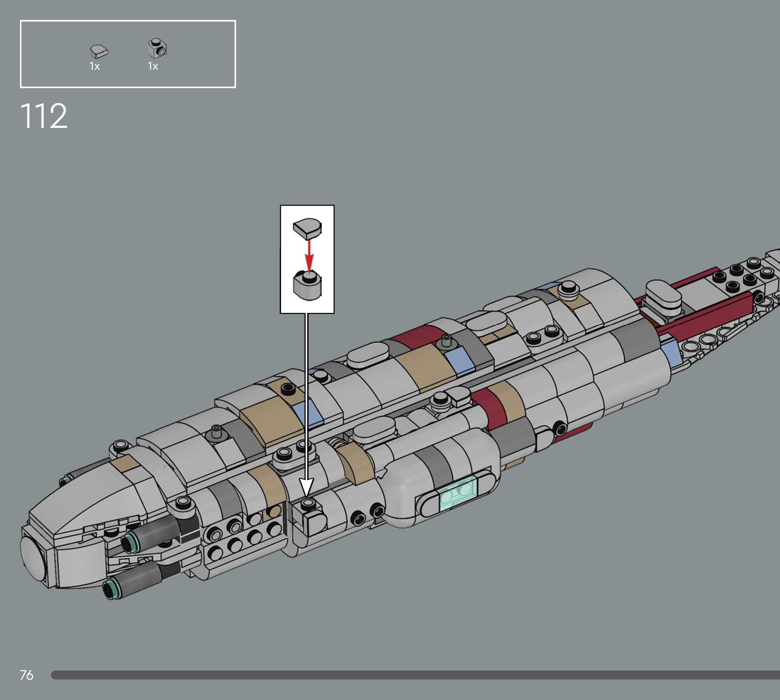Click the first 1x quantity label

tap(94, 66)
